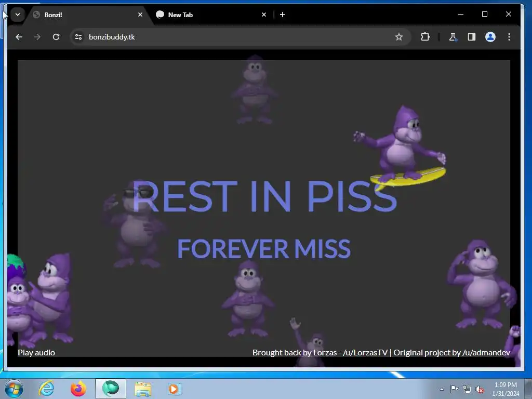Launch Internet Explorer from taskbar
Screen dimensions: 532x399
click(x=46, y=389)
